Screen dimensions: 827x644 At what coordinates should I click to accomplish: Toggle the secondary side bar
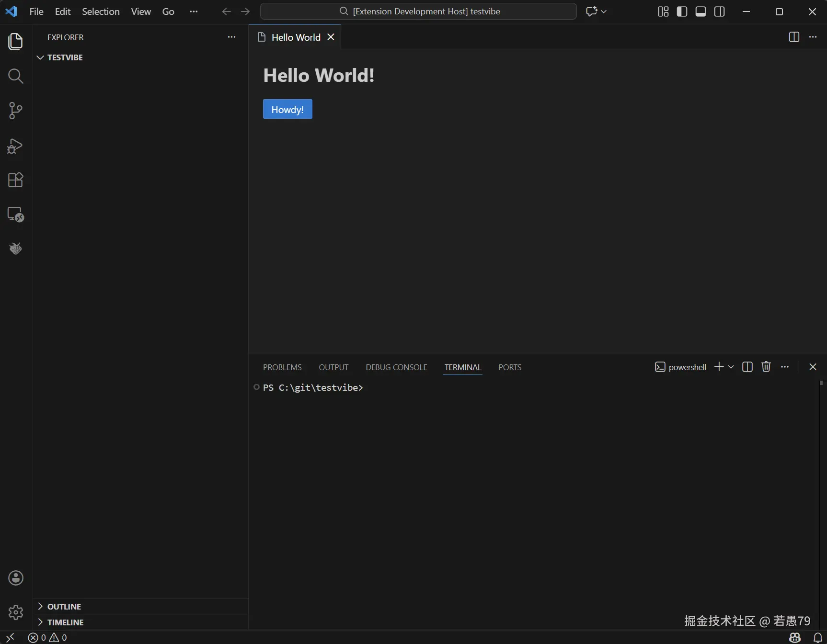point(719,11)
